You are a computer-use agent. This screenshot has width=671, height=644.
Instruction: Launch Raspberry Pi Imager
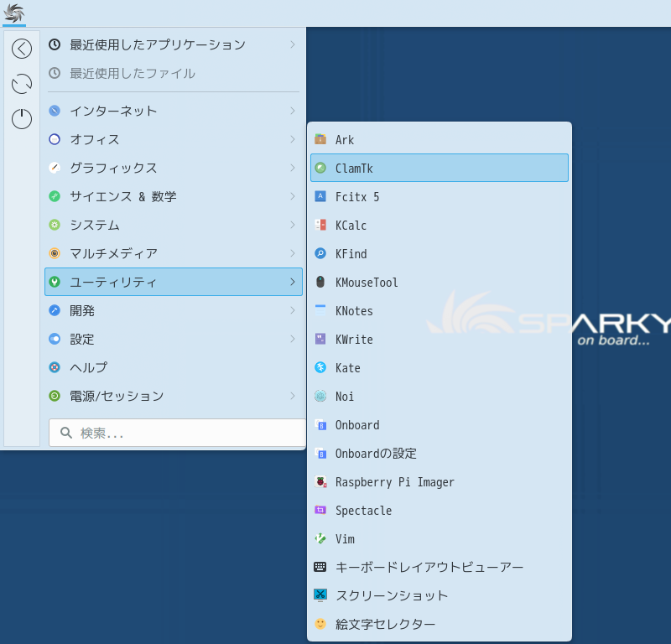(440, 482)
